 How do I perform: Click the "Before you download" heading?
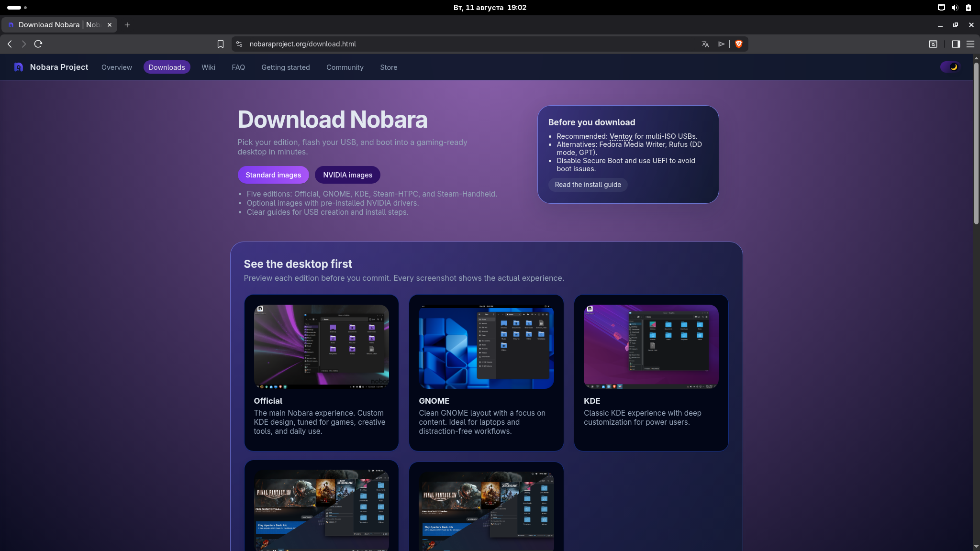591,122
